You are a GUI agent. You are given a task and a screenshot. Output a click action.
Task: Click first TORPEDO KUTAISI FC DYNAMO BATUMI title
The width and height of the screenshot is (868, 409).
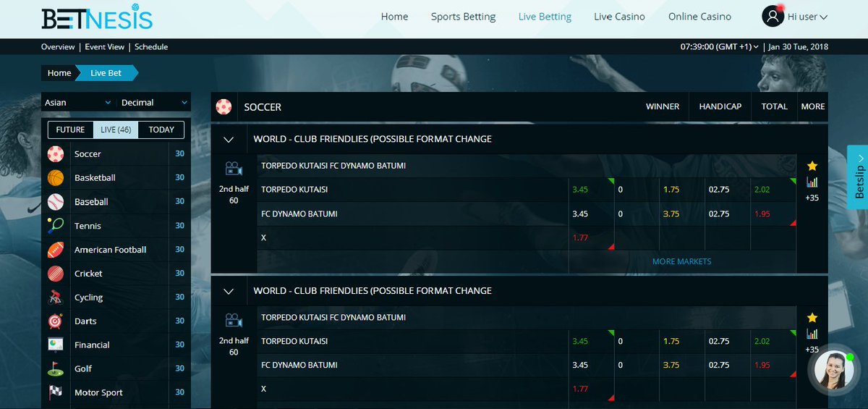333,166
